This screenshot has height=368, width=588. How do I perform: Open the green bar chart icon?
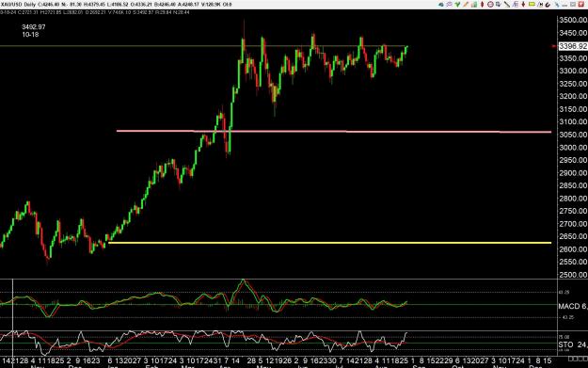tap(474, 5)
